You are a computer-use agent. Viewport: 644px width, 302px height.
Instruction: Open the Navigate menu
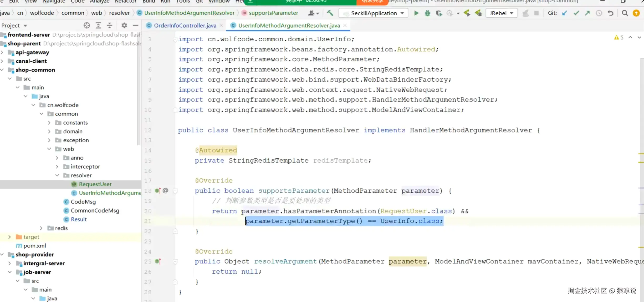coord(54,2)
